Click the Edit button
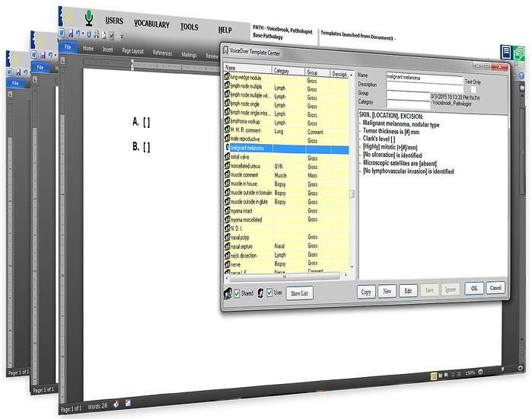 click(x=408, y=291)
